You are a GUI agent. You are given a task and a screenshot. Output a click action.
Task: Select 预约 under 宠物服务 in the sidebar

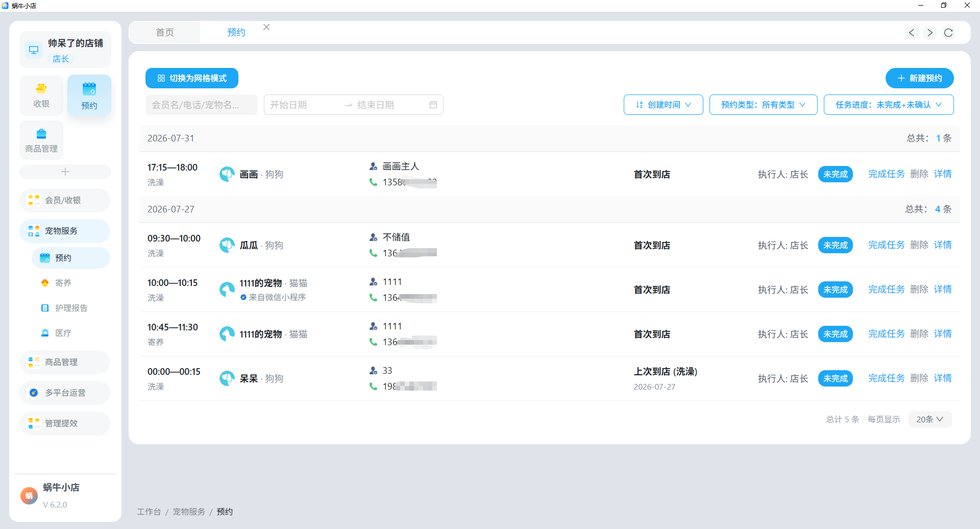[70, 258]
